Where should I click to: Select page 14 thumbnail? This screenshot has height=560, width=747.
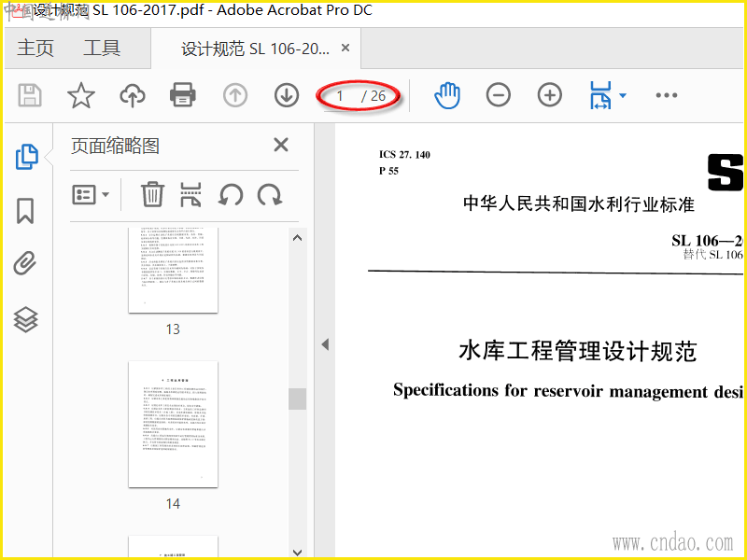[173, 425]
